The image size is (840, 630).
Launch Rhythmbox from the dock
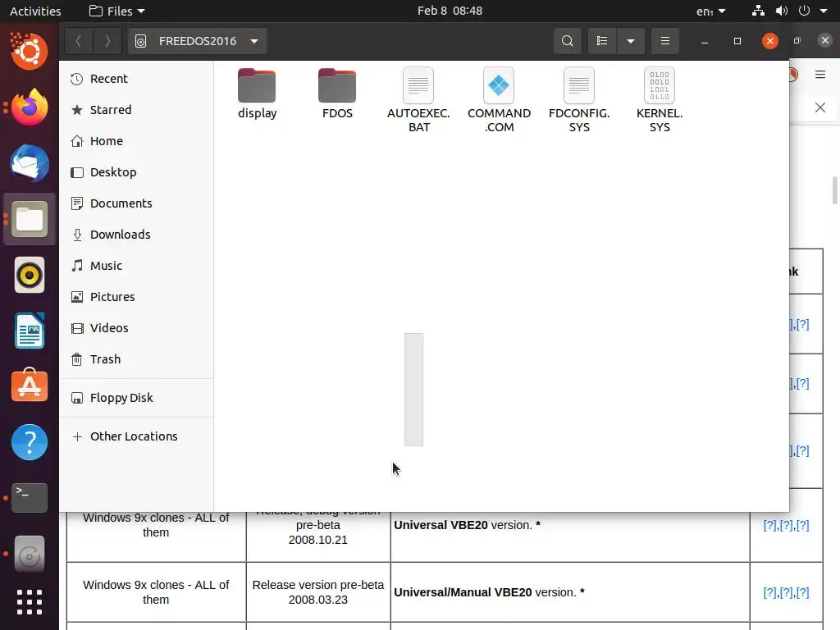click(30, 275)
